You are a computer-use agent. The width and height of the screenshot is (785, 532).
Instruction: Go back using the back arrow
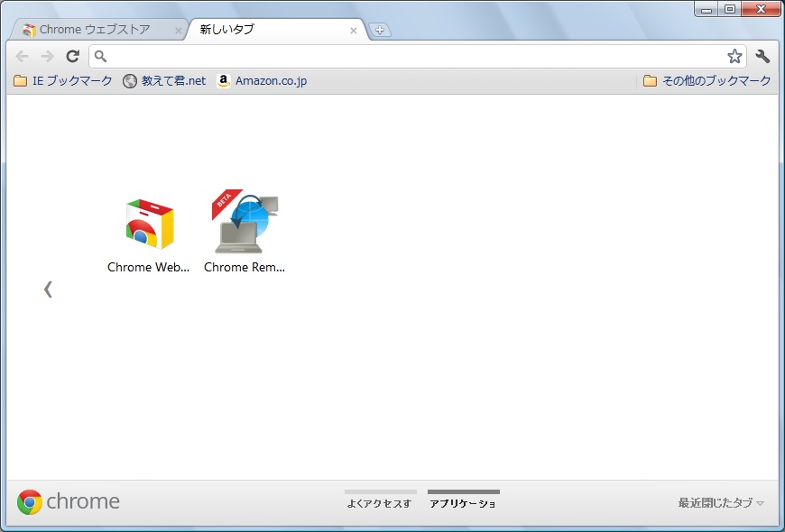22,56
